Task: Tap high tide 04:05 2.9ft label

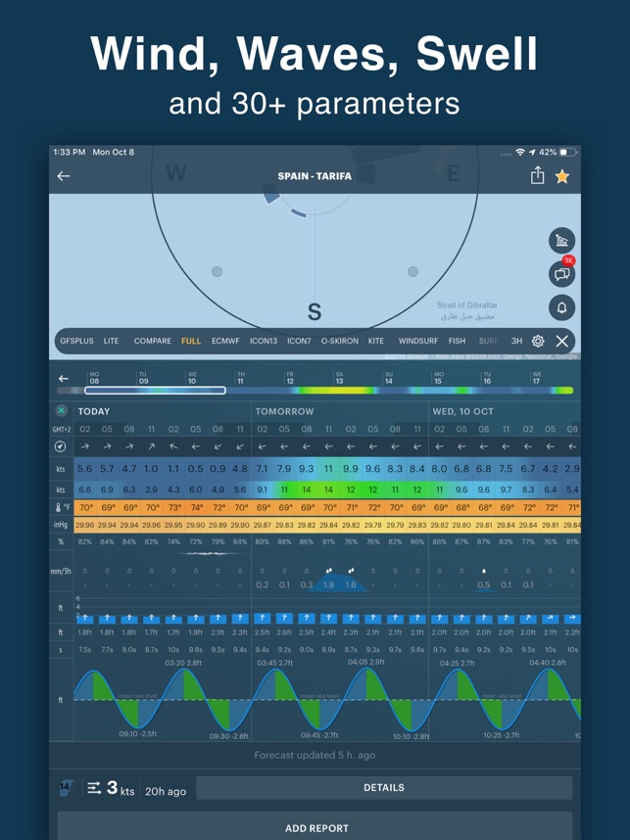Action: 366,662
